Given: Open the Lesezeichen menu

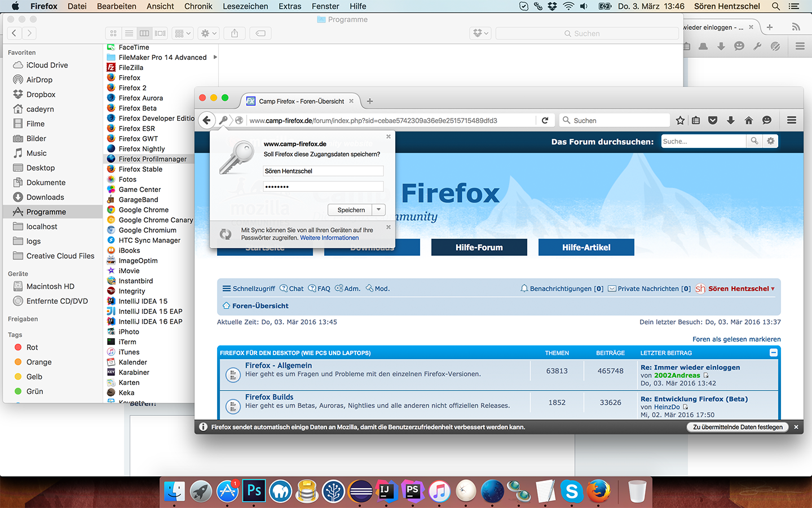Looking at the screenshot, I should 245,6.
